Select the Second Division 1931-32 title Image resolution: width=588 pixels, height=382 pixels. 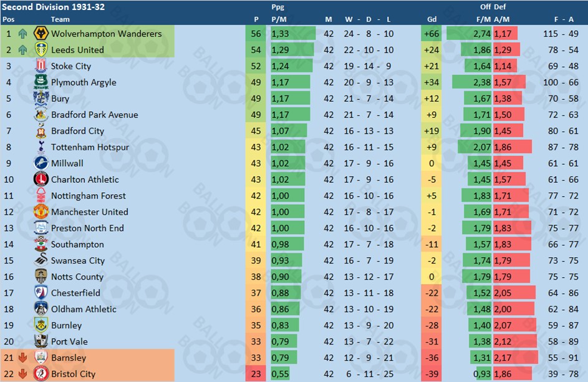[x=53, y=7]
